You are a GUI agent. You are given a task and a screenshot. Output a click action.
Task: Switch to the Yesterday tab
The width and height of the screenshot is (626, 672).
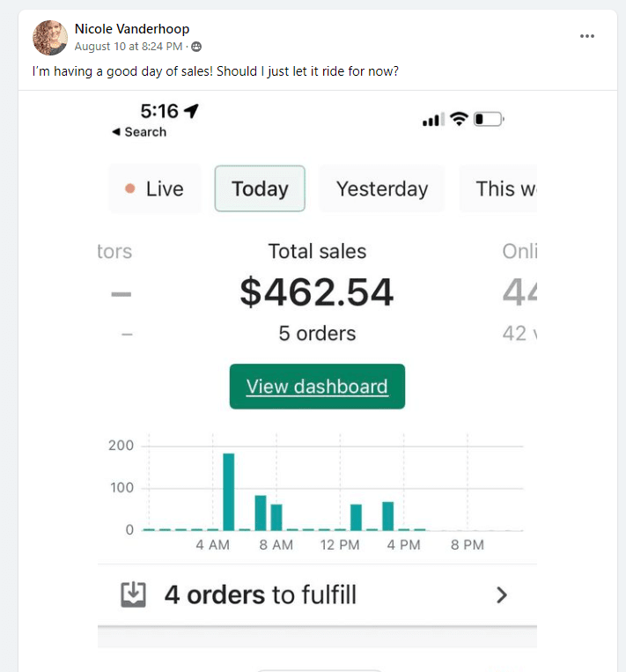click(x=382, y=188)
